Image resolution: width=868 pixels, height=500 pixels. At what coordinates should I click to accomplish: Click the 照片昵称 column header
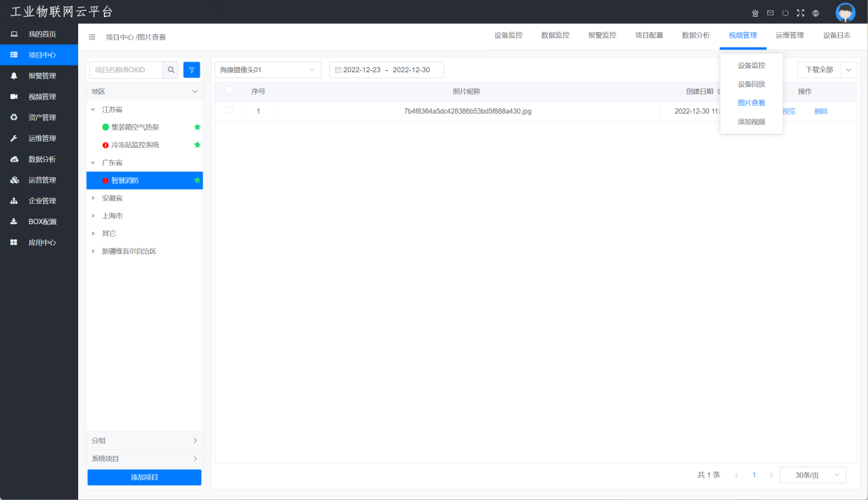pyautogui.click(x=466, y=92)
